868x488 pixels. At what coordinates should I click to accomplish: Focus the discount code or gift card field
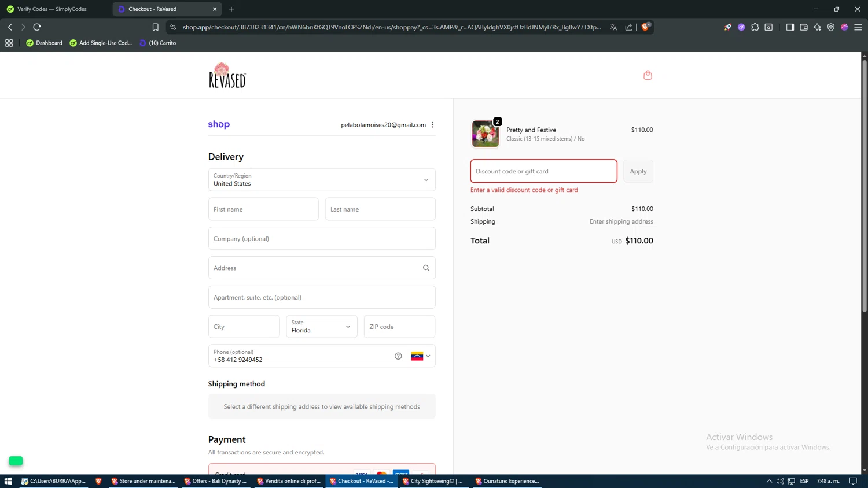[543, 171]
